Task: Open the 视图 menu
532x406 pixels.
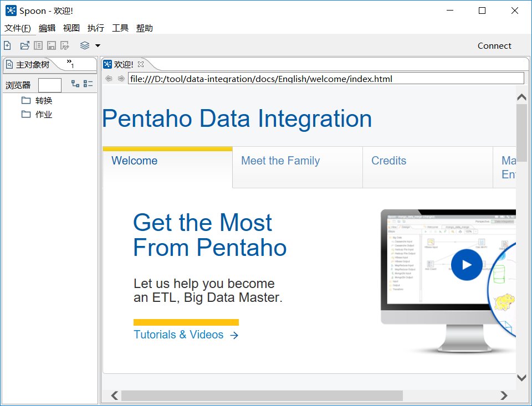Action: (x=71, y=28)
